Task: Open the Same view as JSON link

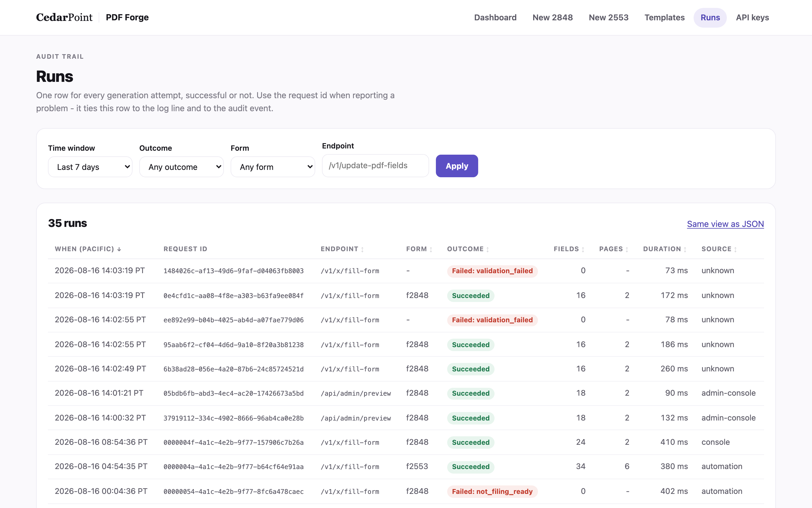Action: [x=725, y=224]
